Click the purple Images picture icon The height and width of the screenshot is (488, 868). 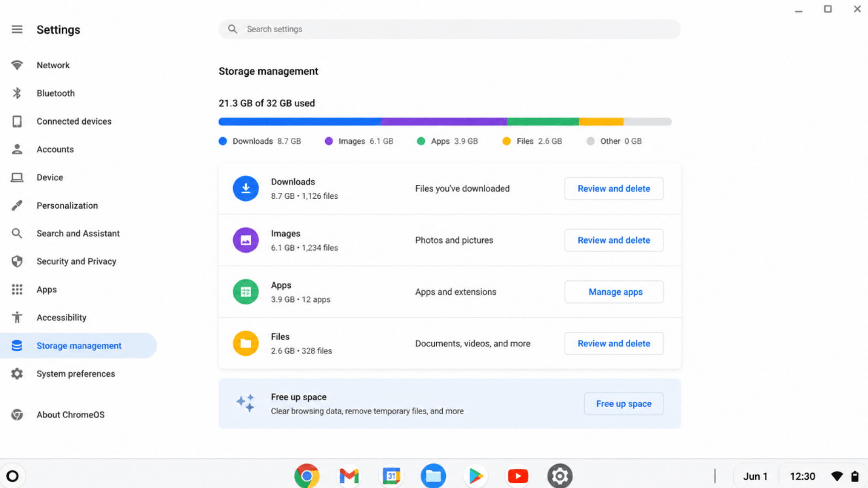tap(246, 240)
